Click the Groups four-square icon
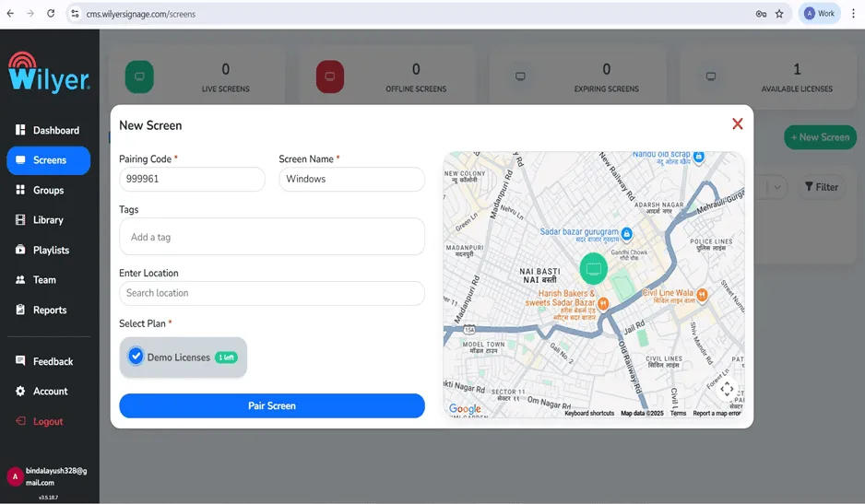The height and width of the screenshot is (504, 865). pos(20,190)
